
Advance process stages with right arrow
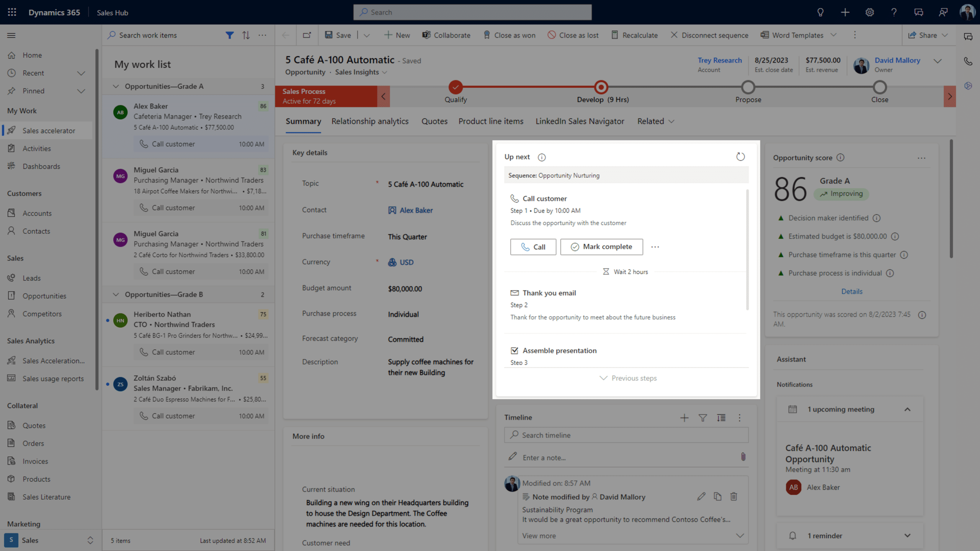tap(950, 96)
